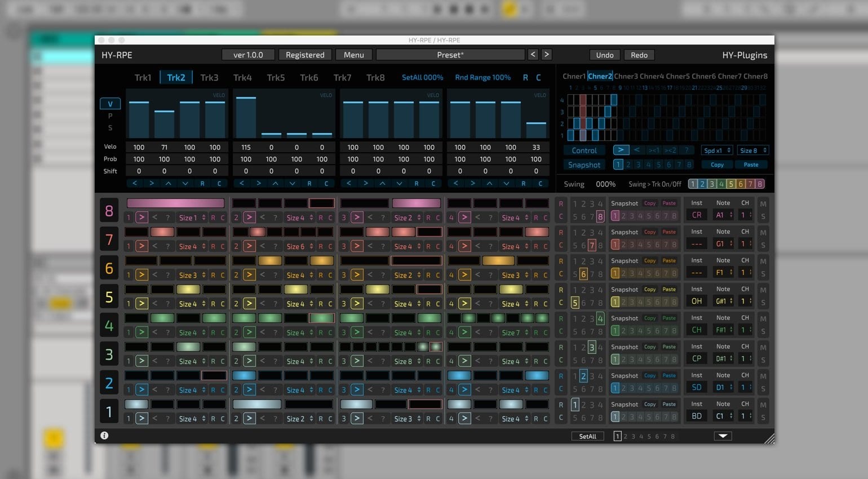Open Size 8 dropdown on track 3
The height and width of the screenshot is (479, 868).
(407, 361)
